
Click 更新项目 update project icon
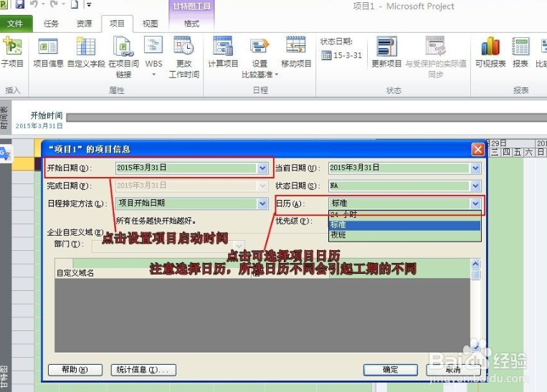click(386, 48)
